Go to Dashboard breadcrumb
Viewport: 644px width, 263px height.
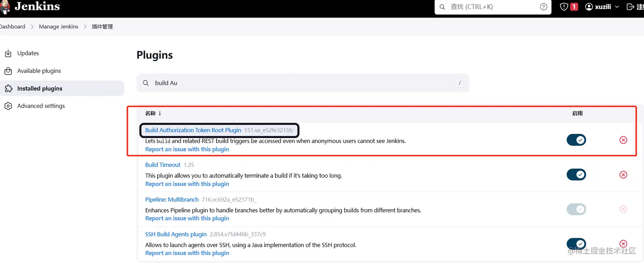(12, 26)
